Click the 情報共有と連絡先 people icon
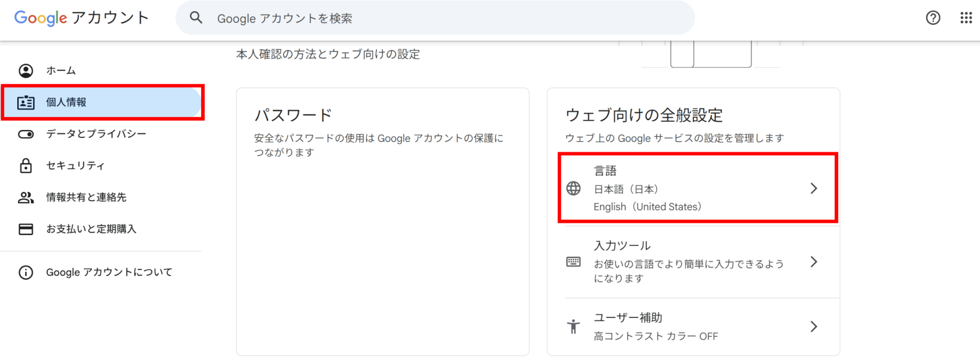The width and height of the screenshot is (980, 360). click(x=26, y=197)
